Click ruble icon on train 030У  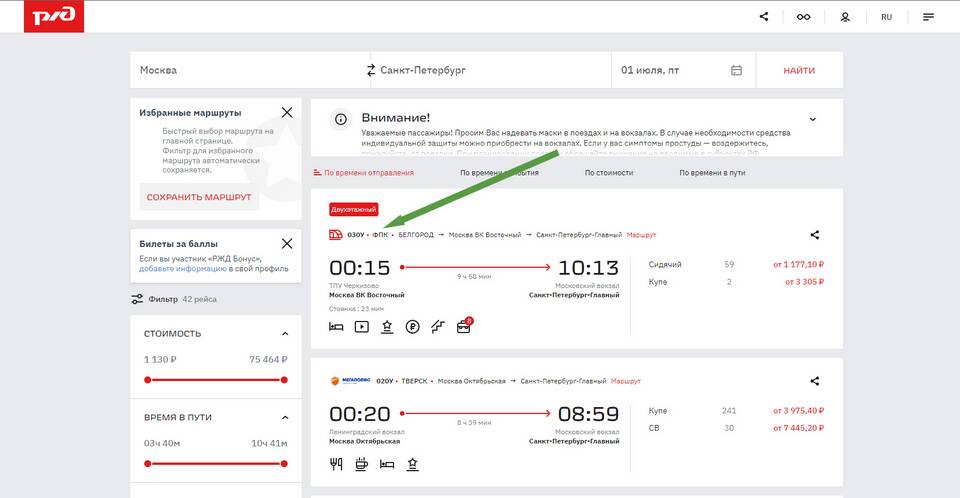point(413,327)
